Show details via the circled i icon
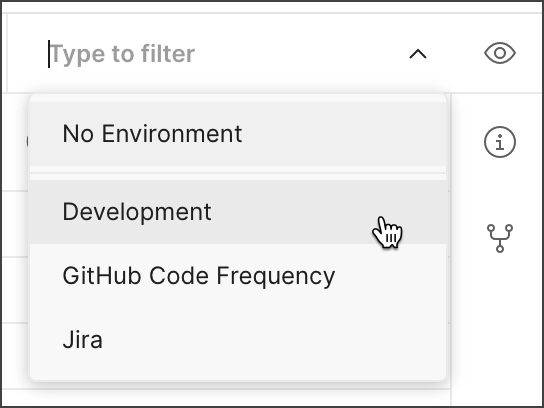Image resolution: width=544 pixels, height=408 pixels. coord(500,142)
